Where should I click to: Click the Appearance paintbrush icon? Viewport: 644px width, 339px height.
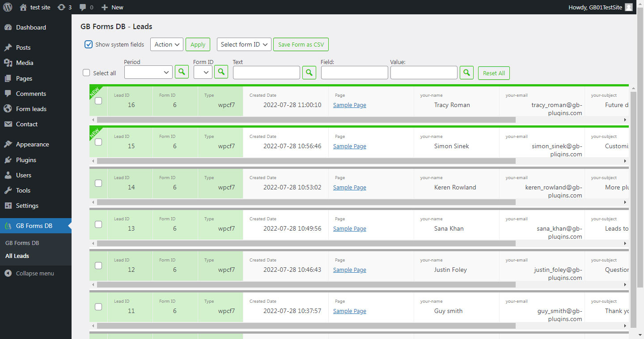(x=8, y=144)
